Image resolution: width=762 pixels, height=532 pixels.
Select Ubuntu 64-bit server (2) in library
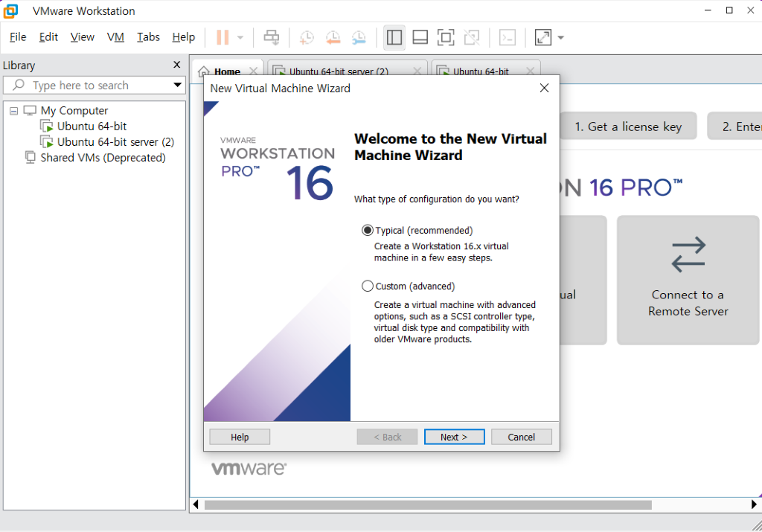115,142
